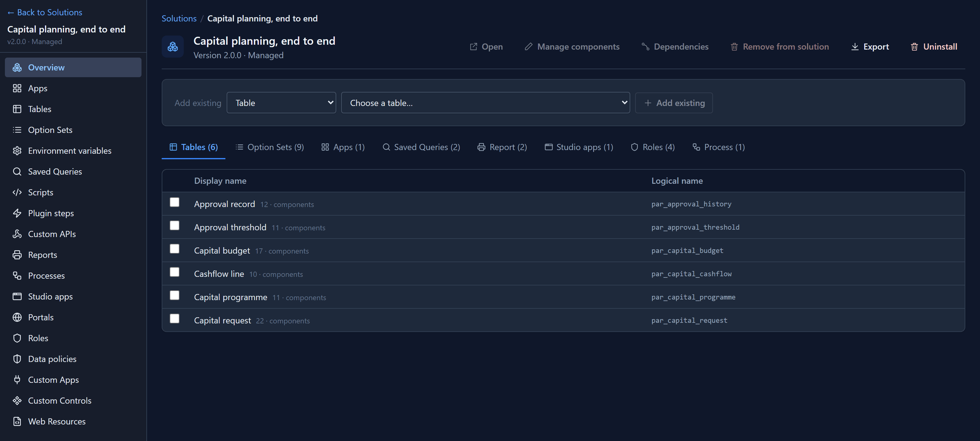Switch to the Saved Queries (2) tab
Image resolution: width=980 pixels, height=441 pixels.
pos(421,147)
